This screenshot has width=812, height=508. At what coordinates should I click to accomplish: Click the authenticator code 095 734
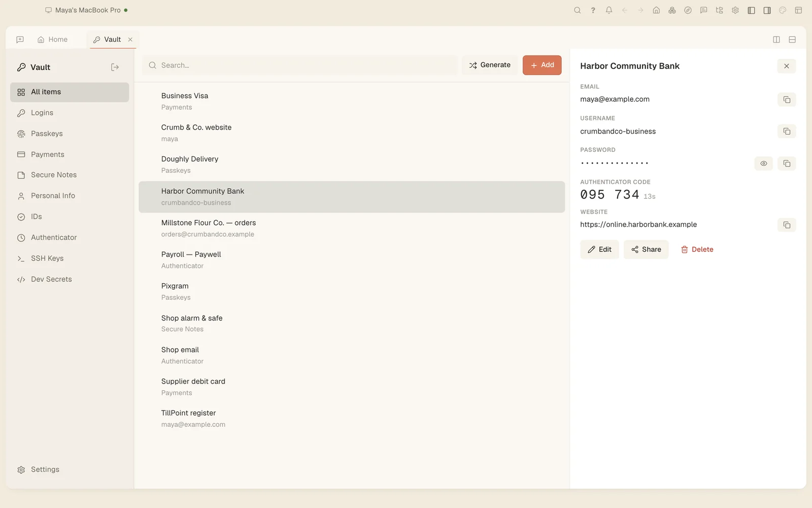610,195
